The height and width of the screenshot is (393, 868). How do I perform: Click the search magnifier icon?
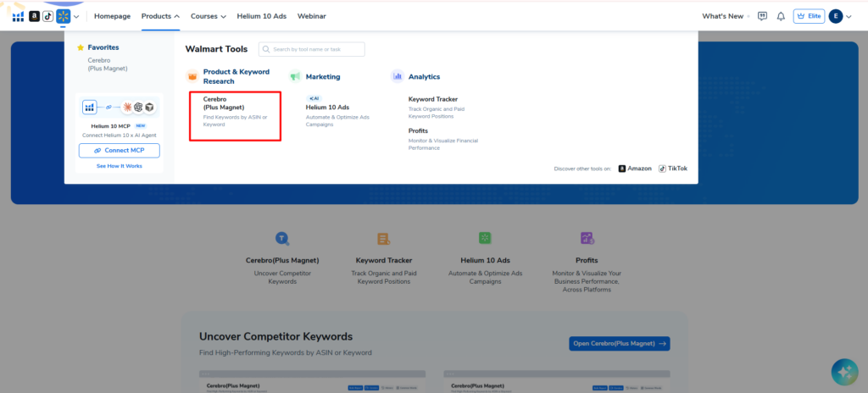coord(266,49)
